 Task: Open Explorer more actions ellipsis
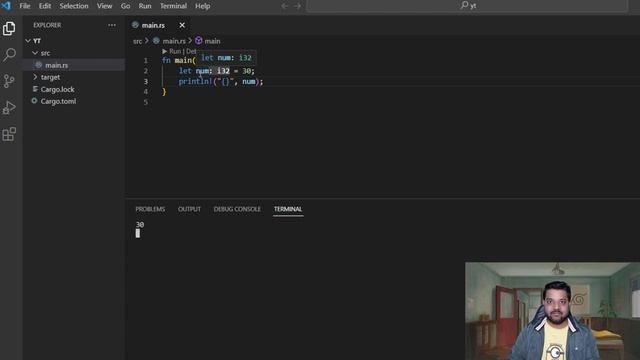coord(112,25)
